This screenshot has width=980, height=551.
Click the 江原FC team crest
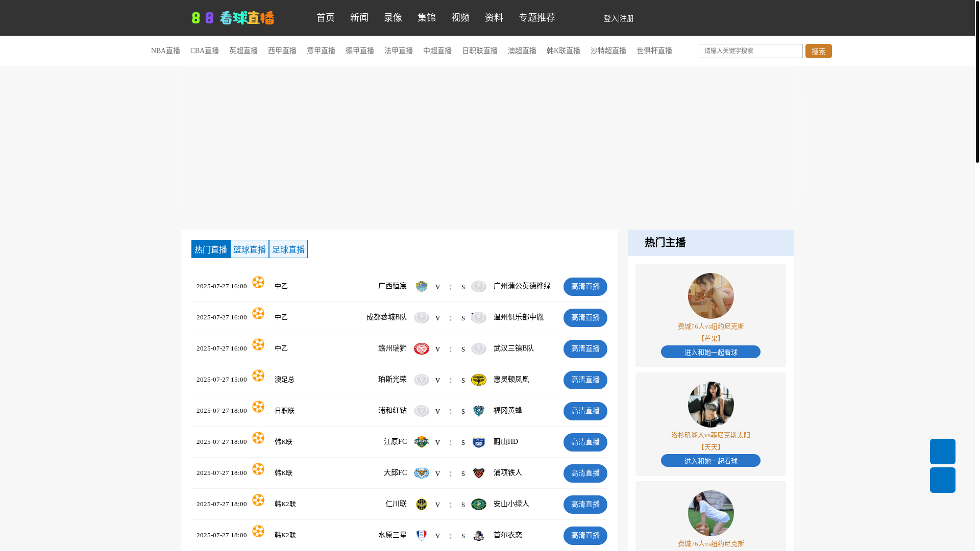[422, 442]
